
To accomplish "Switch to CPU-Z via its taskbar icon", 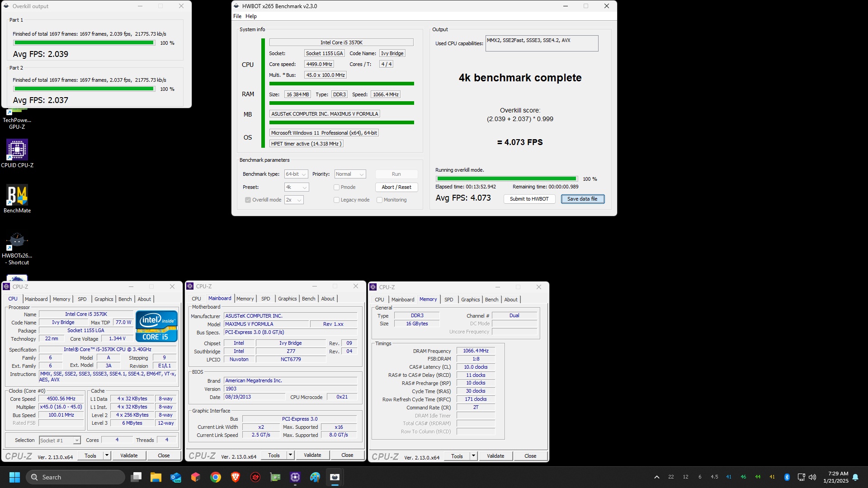I will [x=295, y=477].
